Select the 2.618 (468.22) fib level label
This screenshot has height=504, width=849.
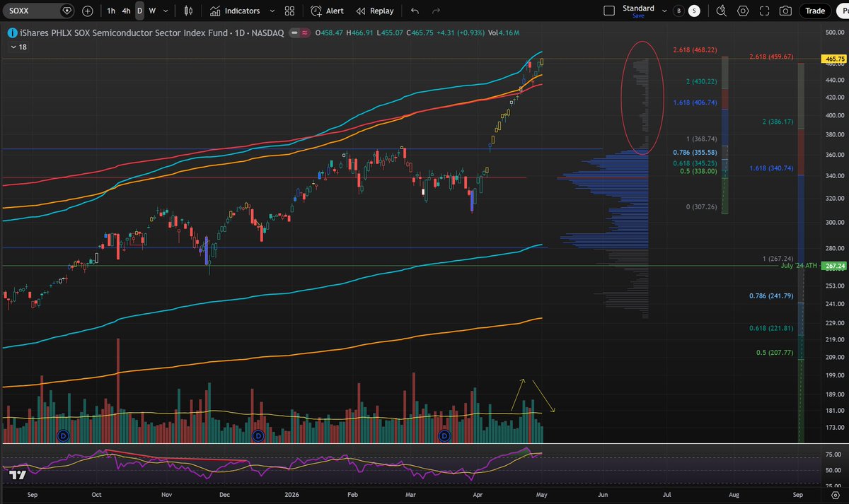tap(695, 50)
